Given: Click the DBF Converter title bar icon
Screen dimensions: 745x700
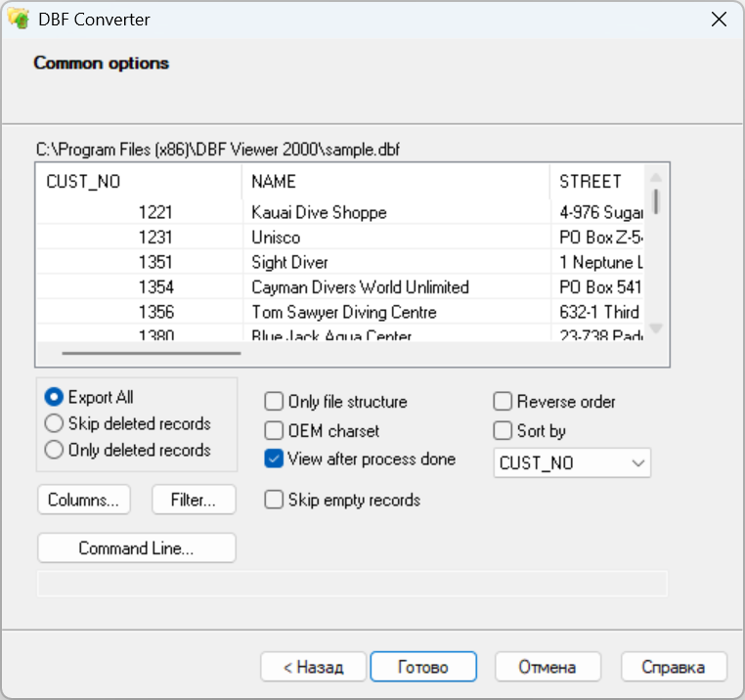Looking at the screenshot, I should [18, 19].
